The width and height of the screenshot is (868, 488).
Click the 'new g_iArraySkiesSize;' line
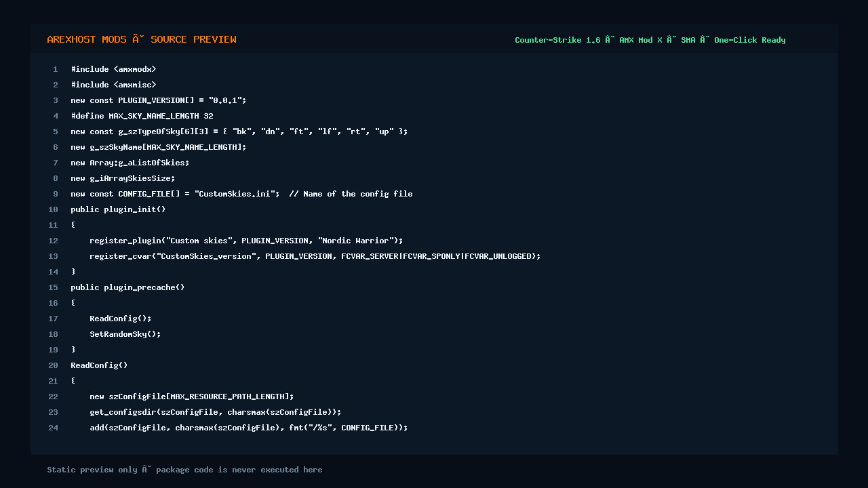coord(123,178)
